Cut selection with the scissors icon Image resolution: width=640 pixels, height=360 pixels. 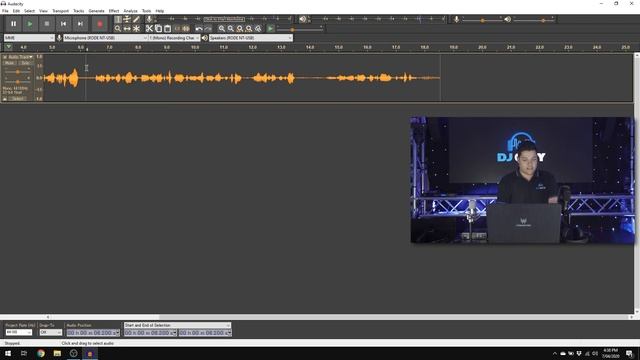149,29
